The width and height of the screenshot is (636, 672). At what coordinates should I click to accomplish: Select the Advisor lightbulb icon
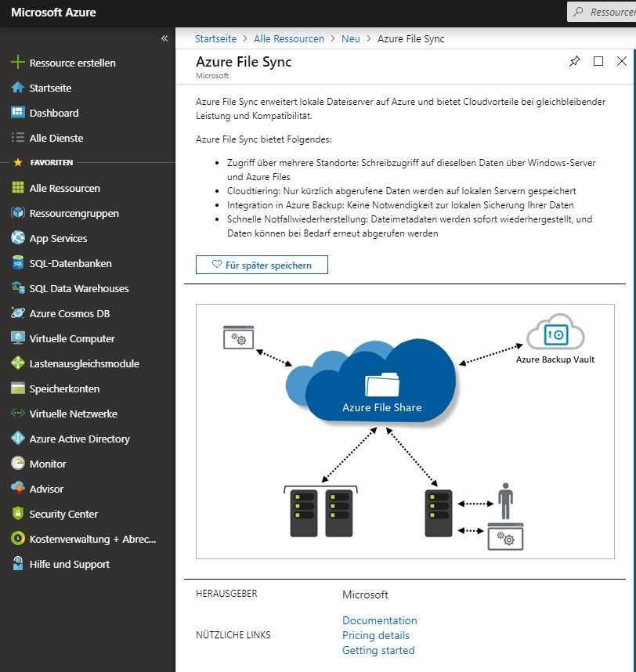coord(17,489)
